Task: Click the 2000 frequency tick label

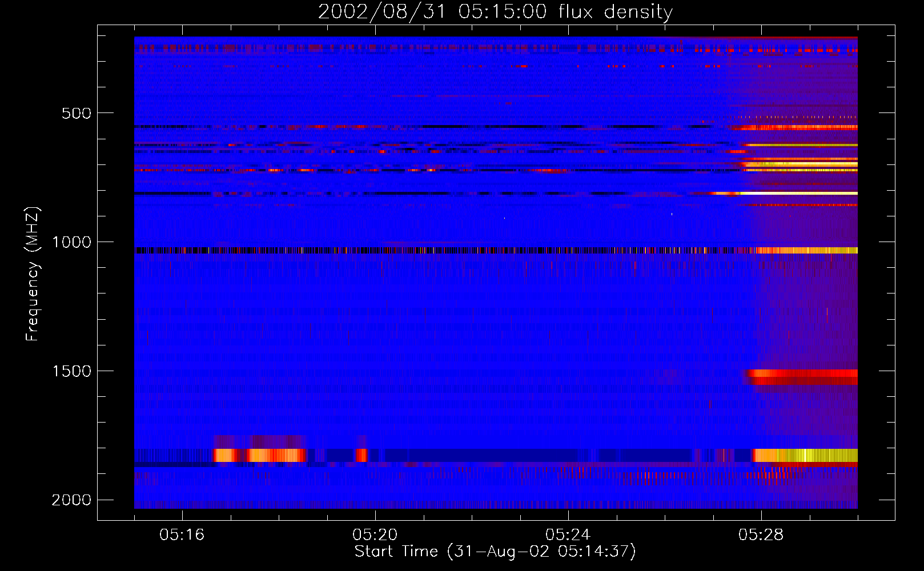Action: (71, 500)
